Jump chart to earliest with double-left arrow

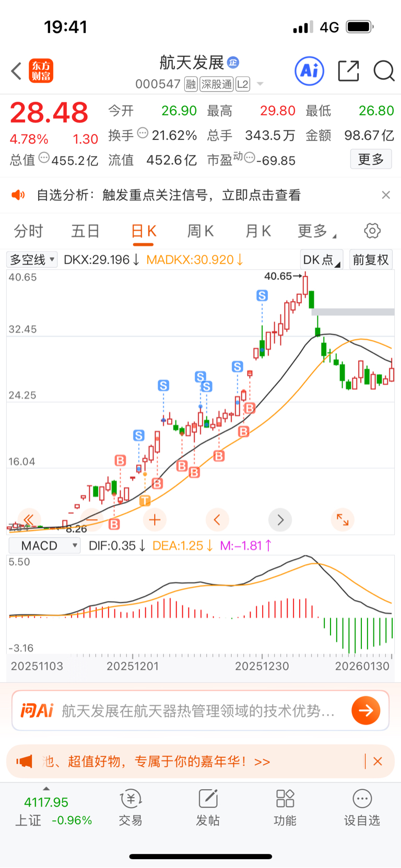click(29, 519)
